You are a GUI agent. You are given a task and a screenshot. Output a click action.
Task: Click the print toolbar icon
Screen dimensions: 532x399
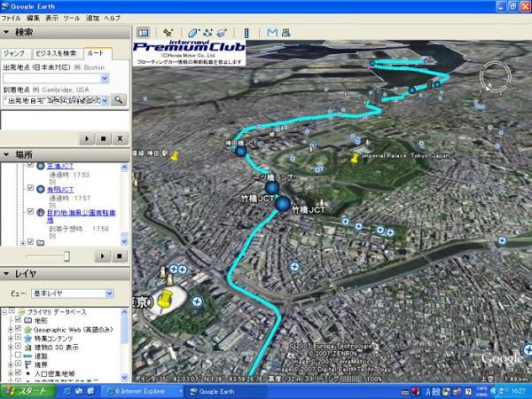point(286,33)
